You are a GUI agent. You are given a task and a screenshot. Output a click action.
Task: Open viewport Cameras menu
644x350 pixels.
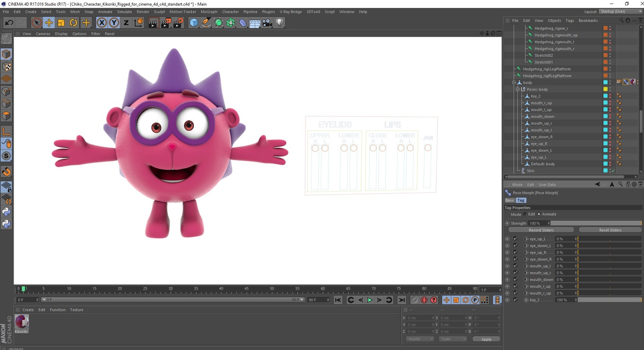(x=43, y=34)
